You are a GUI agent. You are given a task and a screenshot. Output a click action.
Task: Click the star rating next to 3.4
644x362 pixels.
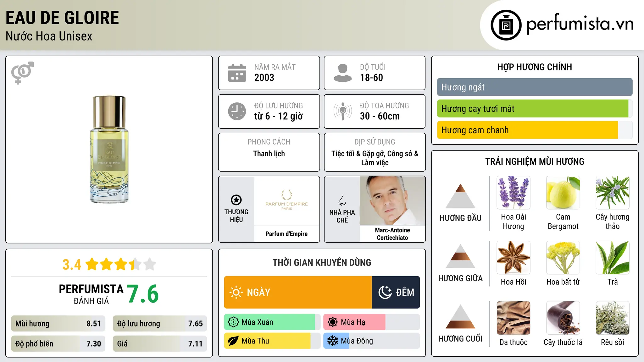(121, 264)
